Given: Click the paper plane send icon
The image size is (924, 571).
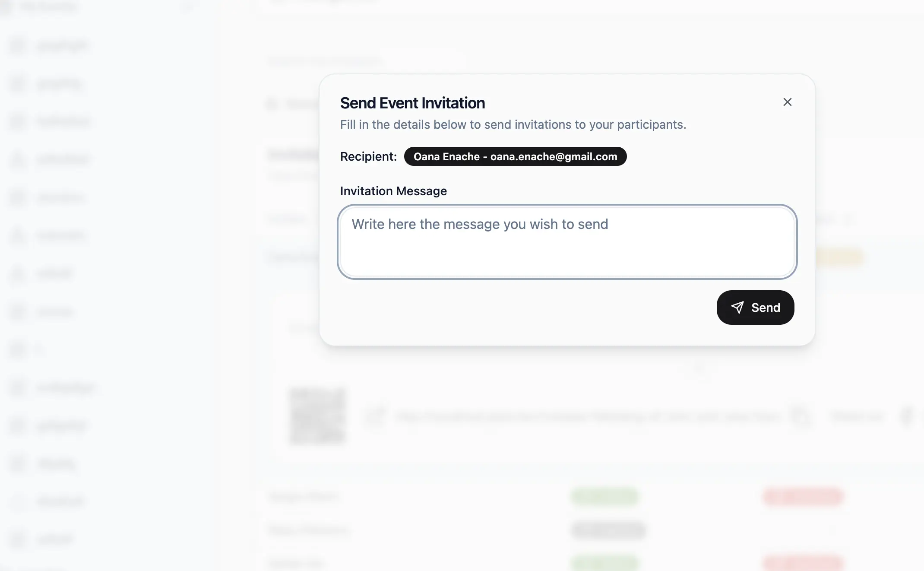Looking at the screenshot, I should click(737, 308).
